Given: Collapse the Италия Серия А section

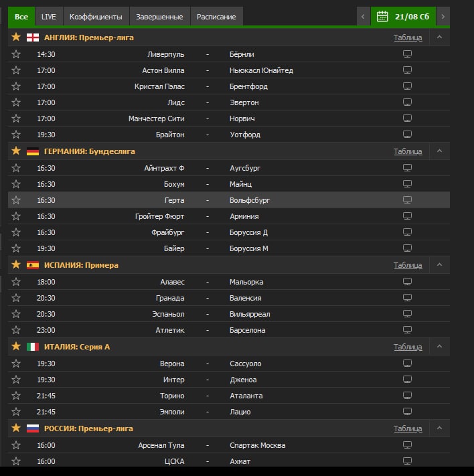Looking at the screenshot, I should click(x=439, y=347).
